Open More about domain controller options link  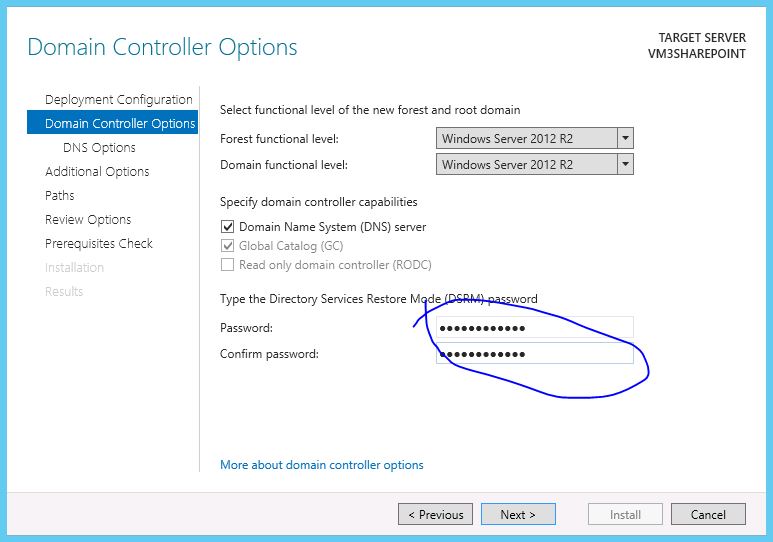click(x=321, y=465)
